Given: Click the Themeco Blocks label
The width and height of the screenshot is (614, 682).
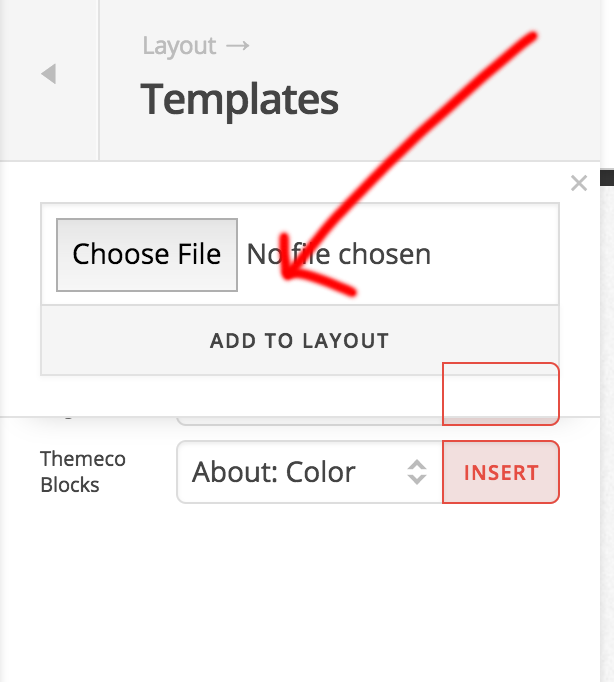Looking at the screenshot, I should tap(69, 472).
